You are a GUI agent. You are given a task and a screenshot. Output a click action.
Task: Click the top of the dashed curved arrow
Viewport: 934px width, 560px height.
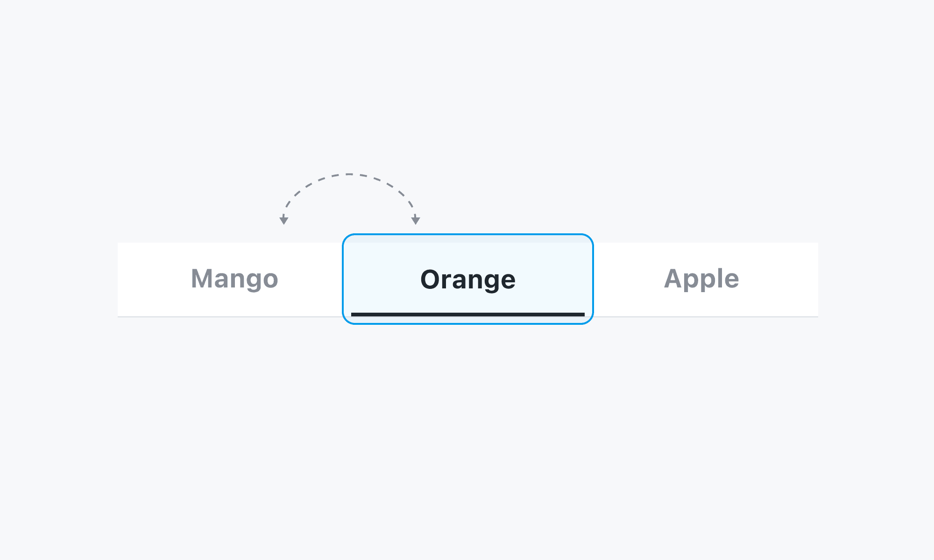pyautogui.click(x=349, y=175)
